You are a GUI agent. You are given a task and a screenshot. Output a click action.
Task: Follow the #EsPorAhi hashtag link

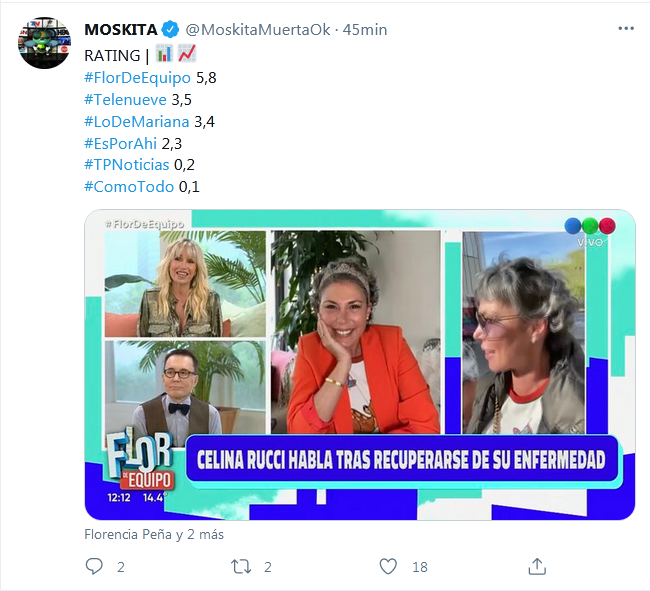pos(121,143)
